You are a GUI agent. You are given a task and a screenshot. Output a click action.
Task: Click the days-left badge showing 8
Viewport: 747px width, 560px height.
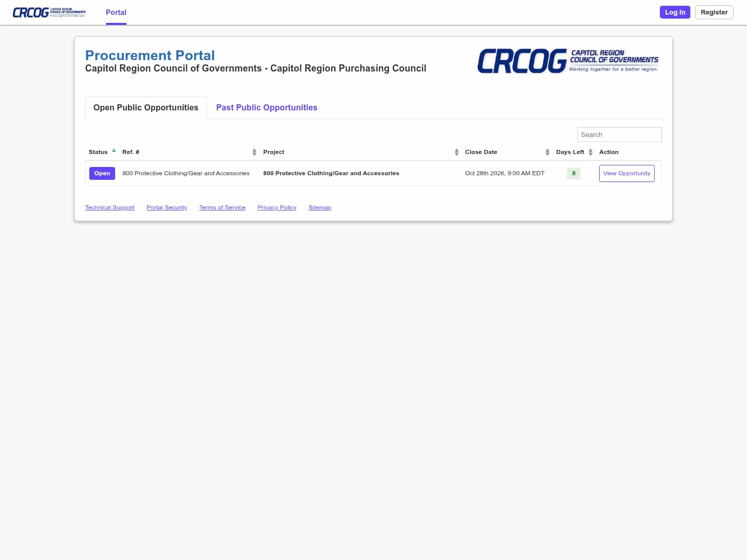(574, 173)
